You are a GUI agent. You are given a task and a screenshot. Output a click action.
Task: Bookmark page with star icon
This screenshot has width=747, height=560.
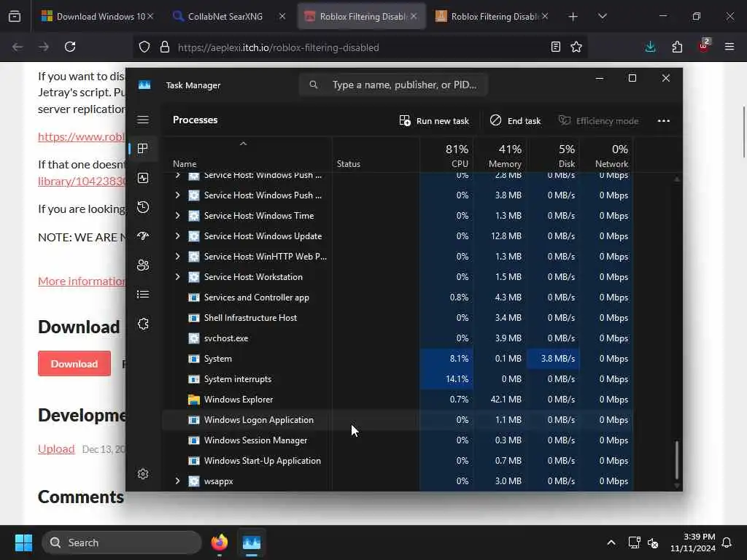(576, 47)
